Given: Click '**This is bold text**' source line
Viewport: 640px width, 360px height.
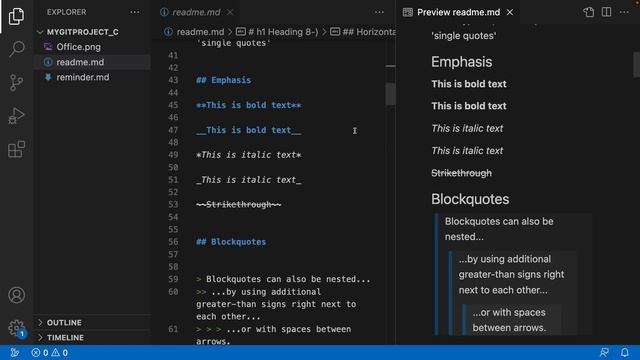Looking at the screenshot, I should pyautogui.click(x=249, y=105).
